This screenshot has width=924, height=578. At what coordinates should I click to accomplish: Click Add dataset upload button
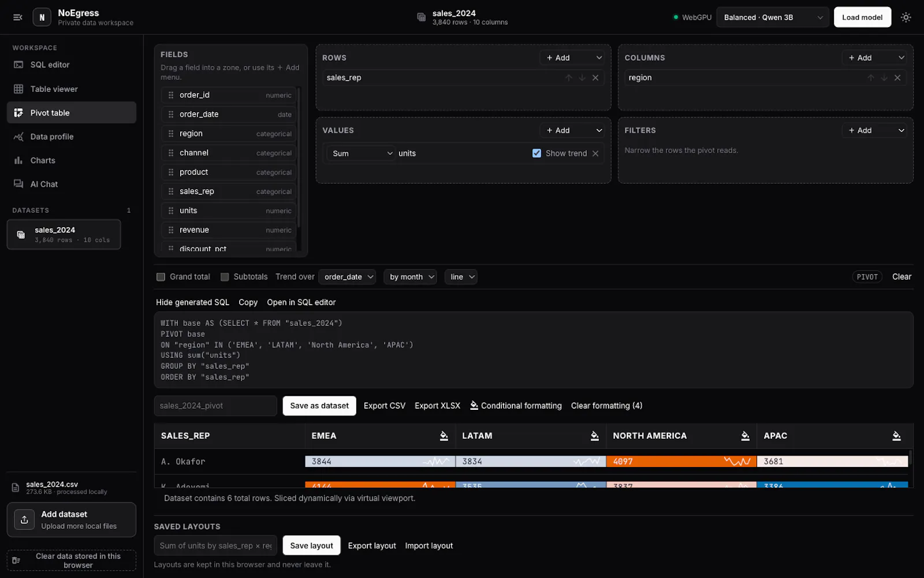(72, 520)
